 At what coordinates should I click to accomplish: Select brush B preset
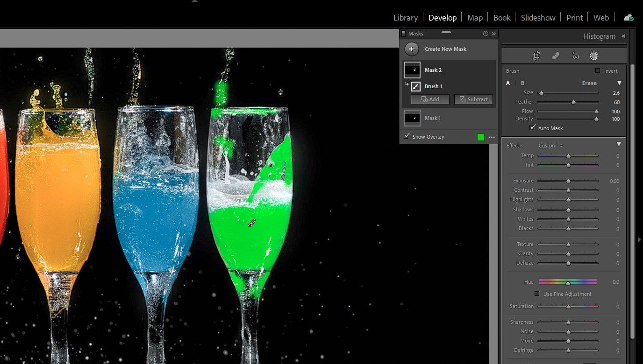click(523, 83)
